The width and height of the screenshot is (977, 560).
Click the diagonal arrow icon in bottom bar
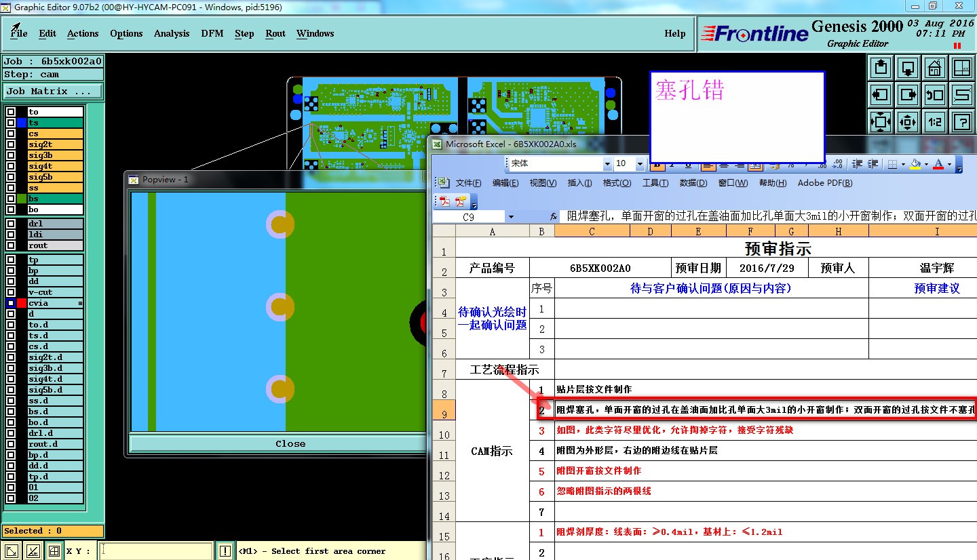point(11,551)
